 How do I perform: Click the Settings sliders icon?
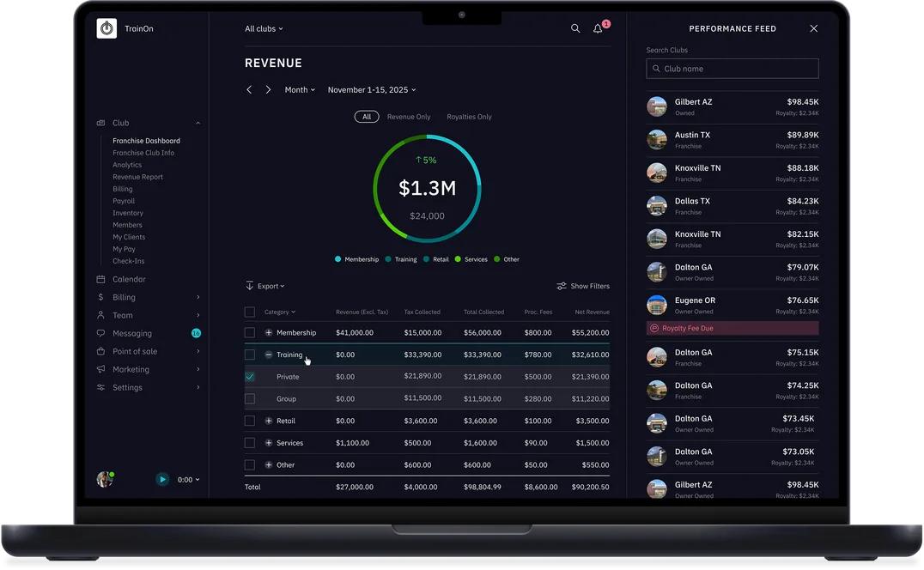(100, 387)
